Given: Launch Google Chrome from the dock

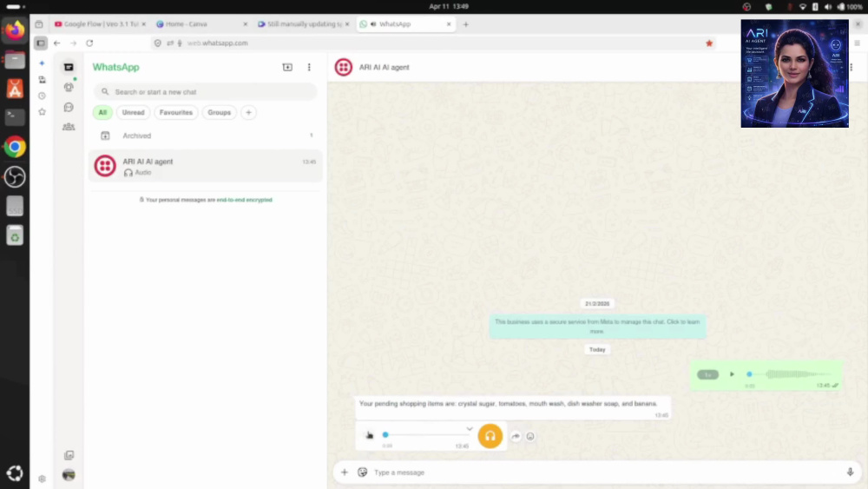Looking at the screenshot, I should coord(15,148).
